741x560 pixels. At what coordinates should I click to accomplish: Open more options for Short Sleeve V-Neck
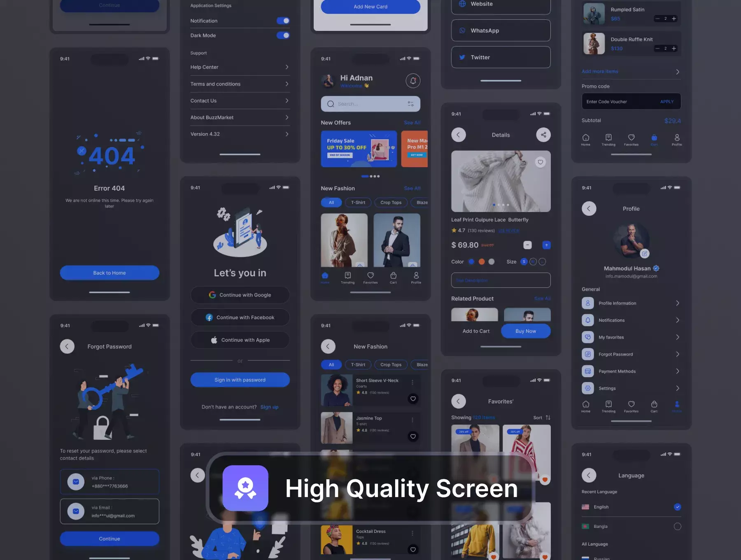coord(412,383)
